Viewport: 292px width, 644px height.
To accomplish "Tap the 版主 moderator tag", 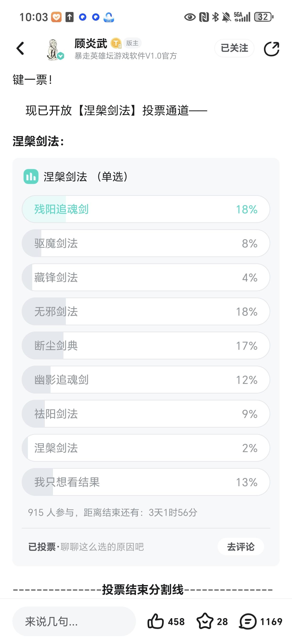I will [x=132, y=43].
